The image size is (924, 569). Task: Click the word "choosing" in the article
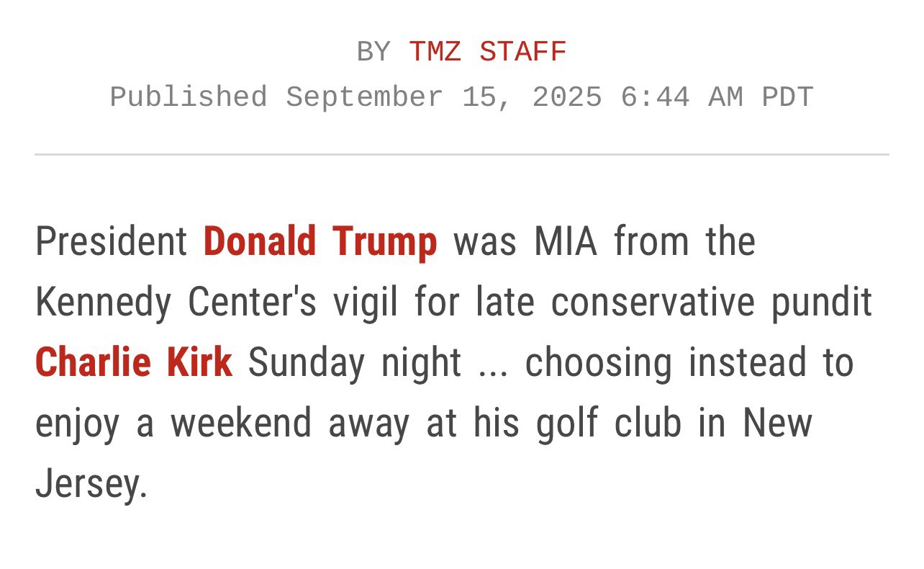[599, 363]
